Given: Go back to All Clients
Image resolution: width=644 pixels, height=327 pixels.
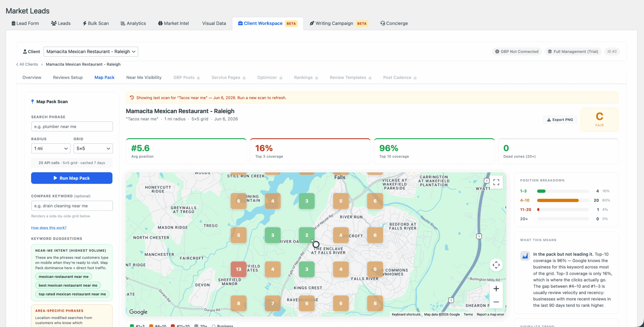Looking at the screenshot, I should click(27, 64).
